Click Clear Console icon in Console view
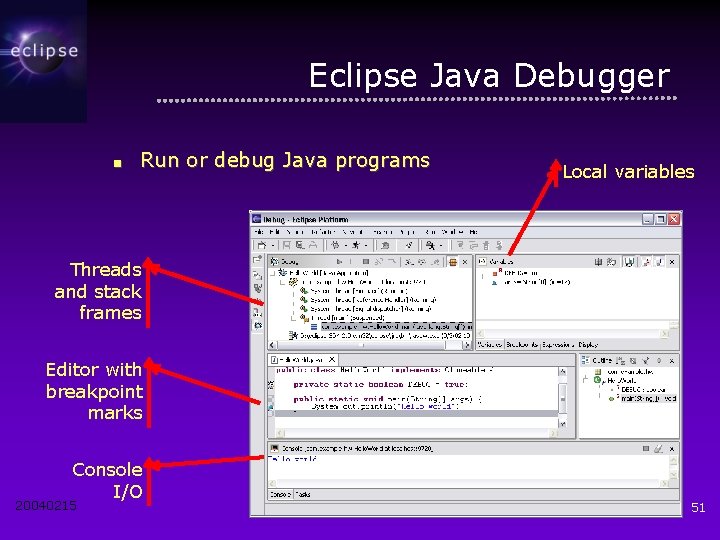Viewport: 720px width, 540px height. tap(658, 449)
